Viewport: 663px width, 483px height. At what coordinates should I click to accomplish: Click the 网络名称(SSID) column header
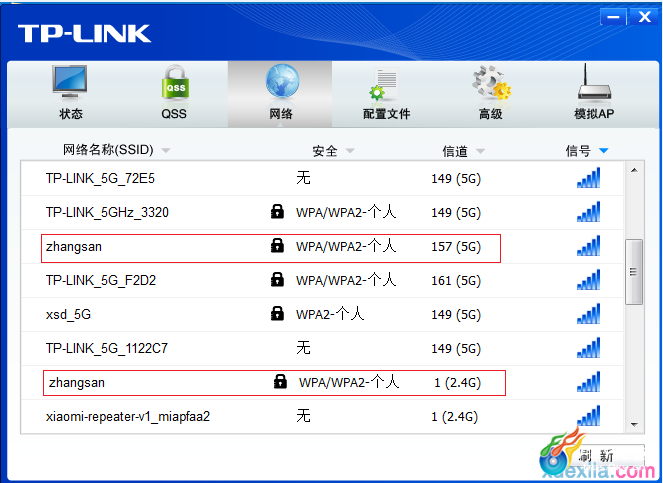pyautogui.click(x=108, y=150)
